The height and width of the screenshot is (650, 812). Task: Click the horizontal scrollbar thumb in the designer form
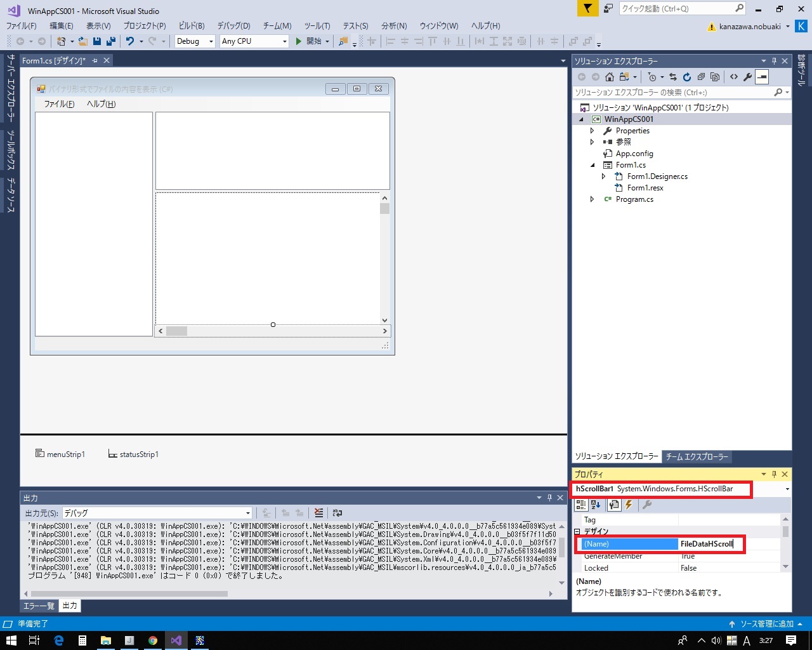point(176,331)
